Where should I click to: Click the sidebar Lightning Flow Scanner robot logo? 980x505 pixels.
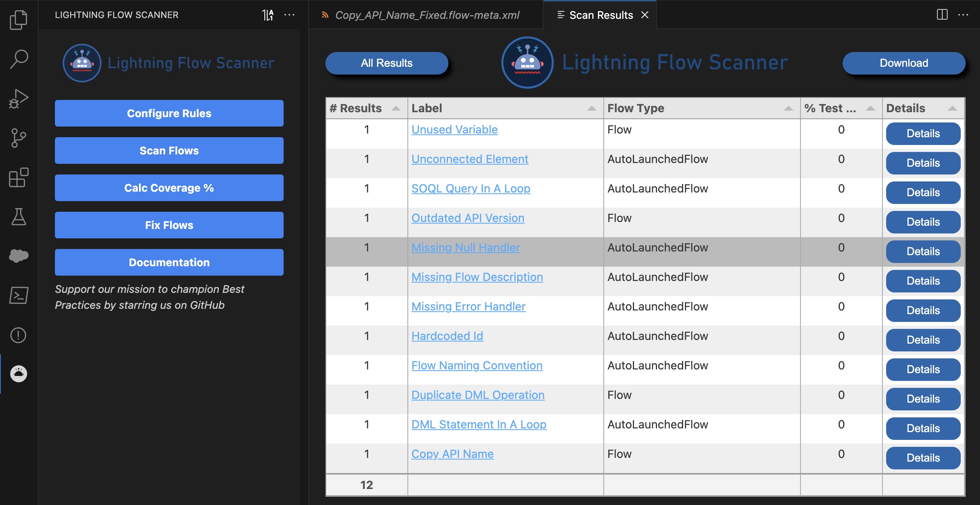[82, 63]
